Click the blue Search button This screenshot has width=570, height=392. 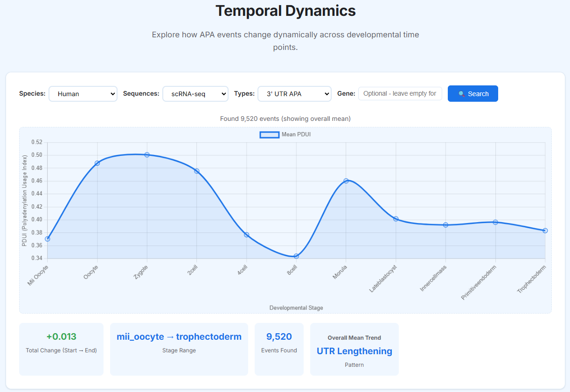[473, 93]
